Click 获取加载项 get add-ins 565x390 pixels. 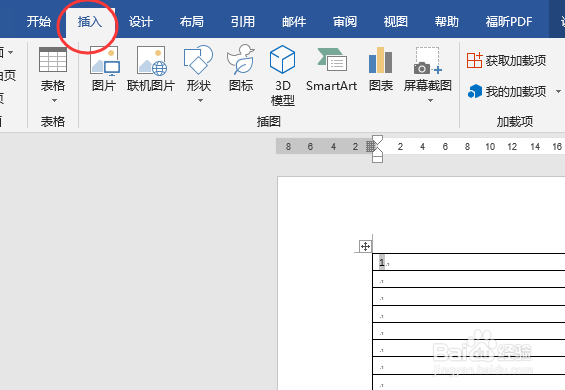coord(507,60)
